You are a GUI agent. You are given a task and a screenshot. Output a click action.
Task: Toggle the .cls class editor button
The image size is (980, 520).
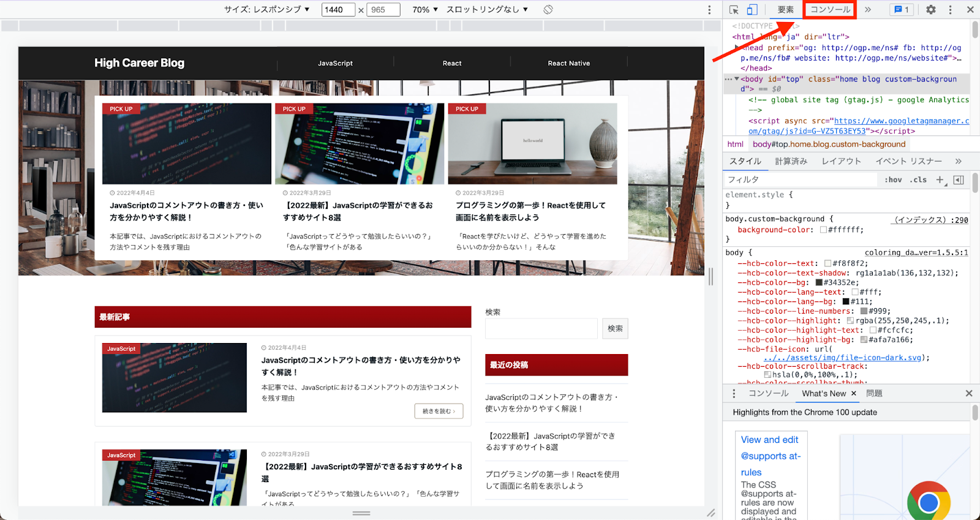[918, 179]
